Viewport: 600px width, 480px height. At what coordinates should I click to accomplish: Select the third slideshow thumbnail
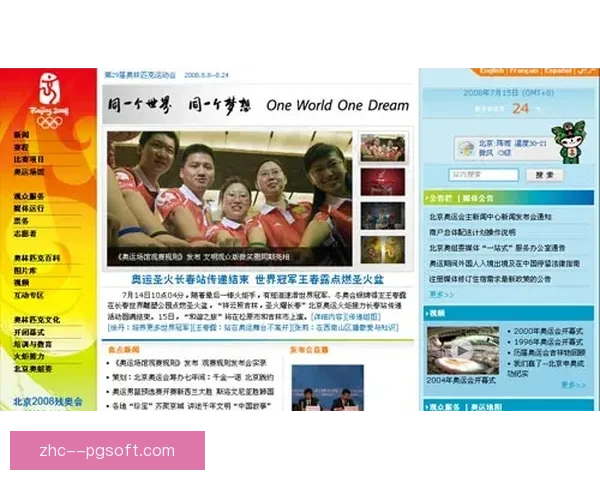[x=383, y=216]
